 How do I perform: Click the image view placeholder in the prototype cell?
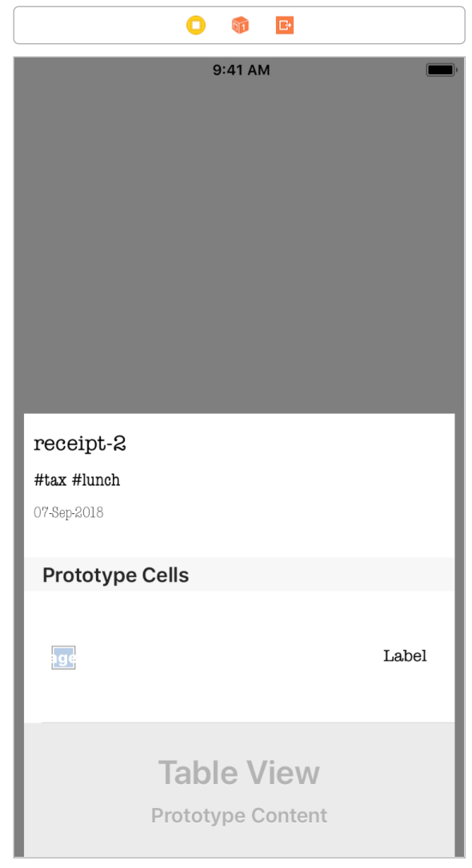(x=63, y=657)
